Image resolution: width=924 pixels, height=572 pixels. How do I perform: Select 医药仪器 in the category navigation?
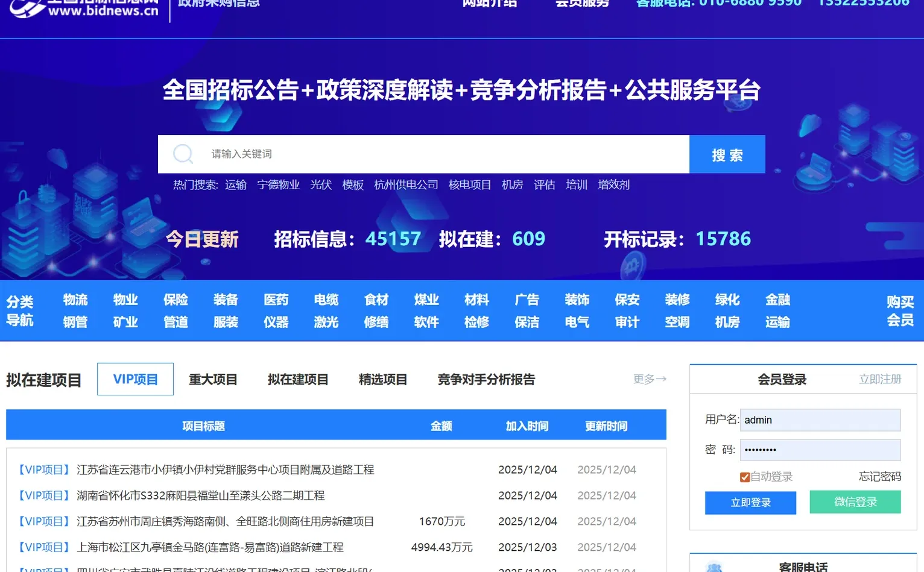pos(276,310)
